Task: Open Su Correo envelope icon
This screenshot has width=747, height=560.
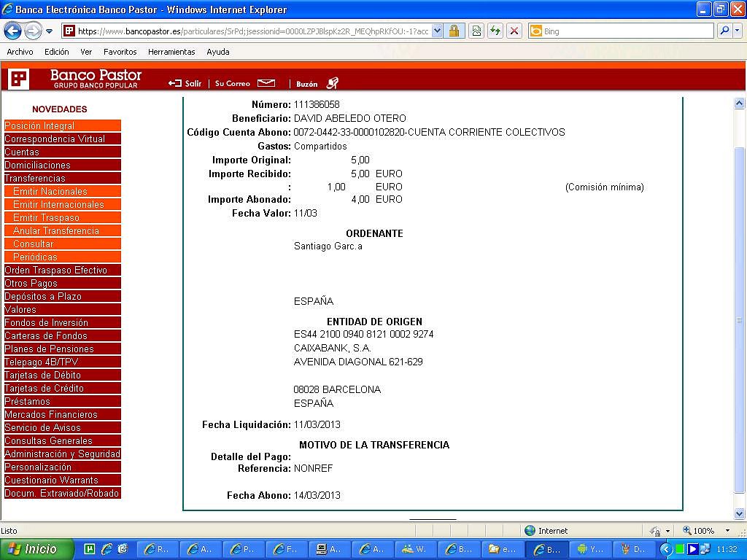Action: coord(266,83)
